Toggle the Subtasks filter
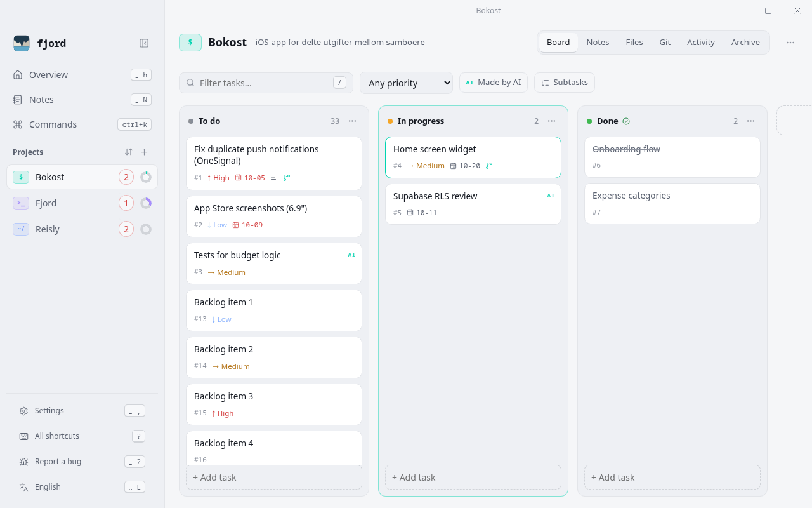The height and width of the screenshot is (508, 812). pos(565,83)
